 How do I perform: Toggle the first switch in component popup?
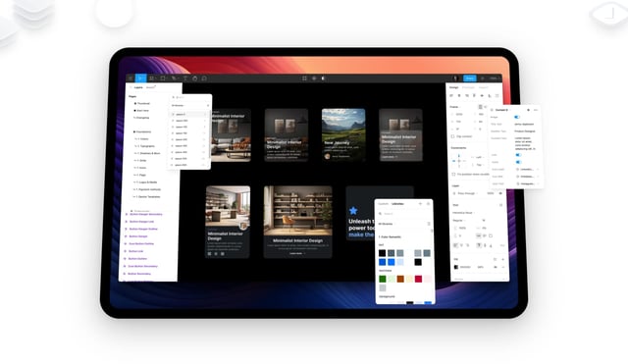click(x=517, y=117)
